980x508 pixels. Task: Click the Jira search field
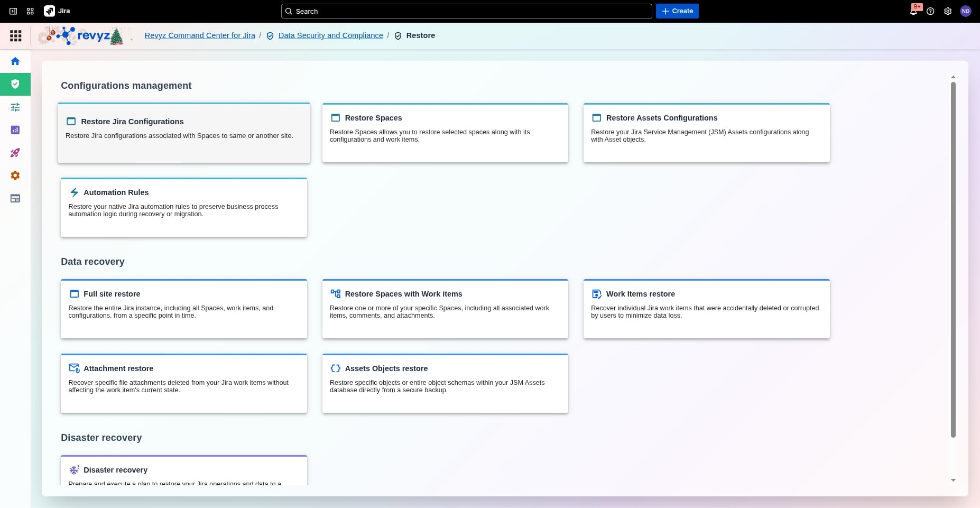467,11
